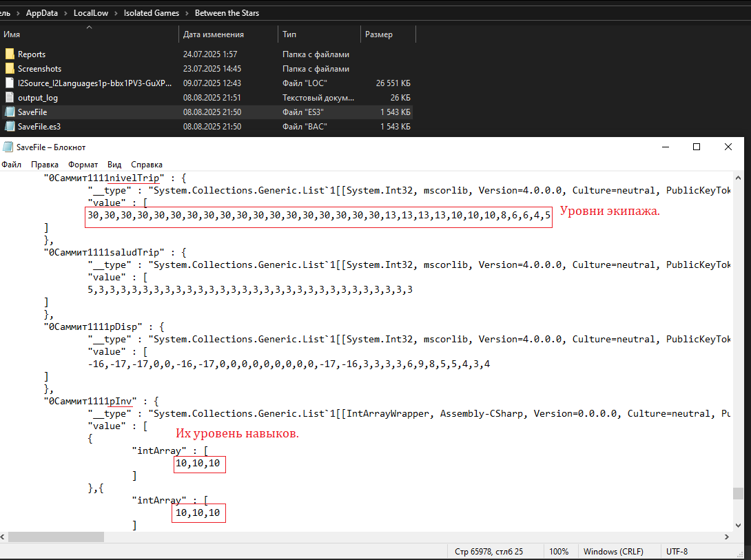This screenshot has height=560, width=751.
Task: Click the I2Source LOC file icon
Action: [x=10, y=83]
